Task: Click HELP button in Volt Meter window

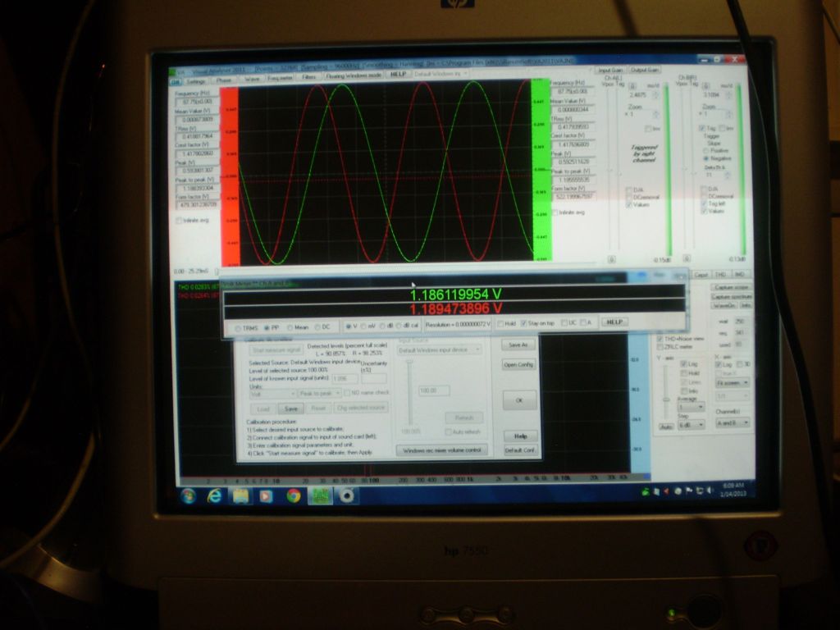Action: click(x=614, y=322)
